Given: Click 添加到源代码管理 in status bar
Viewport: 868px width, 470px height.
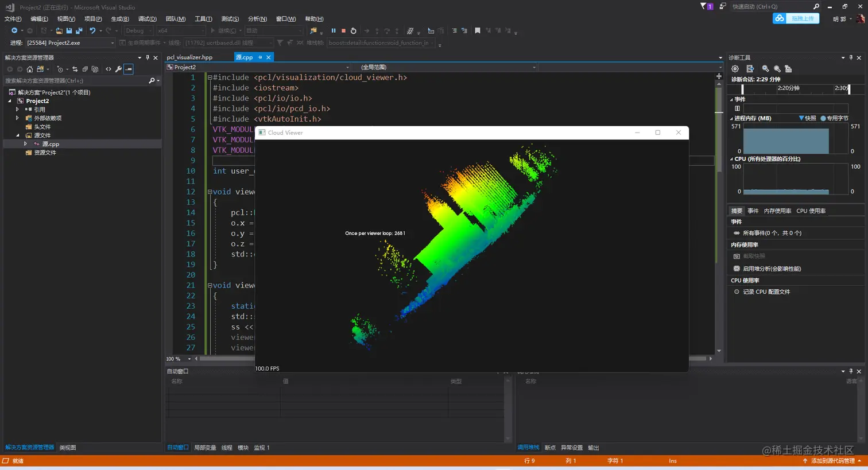Looking at the screenshot, I should pos(832,461).
